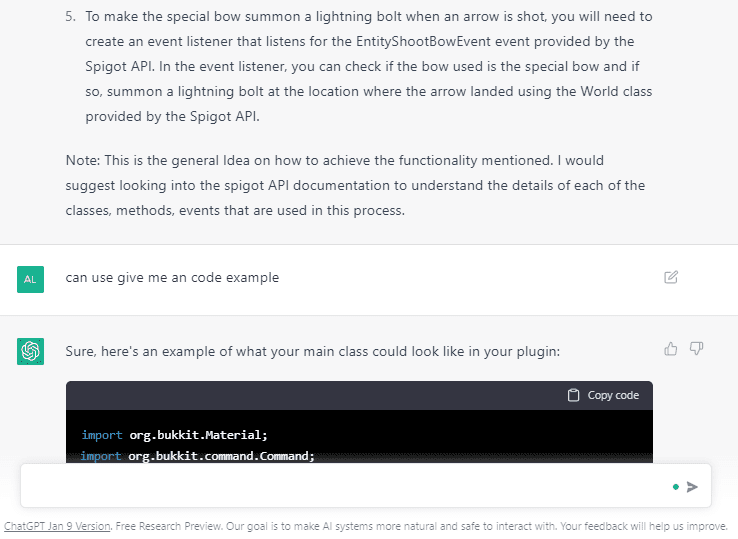The width and height of the screenshot is (738, 539).
Task: Click the import org.bukkit.command.Command code line
Action: 198,456
